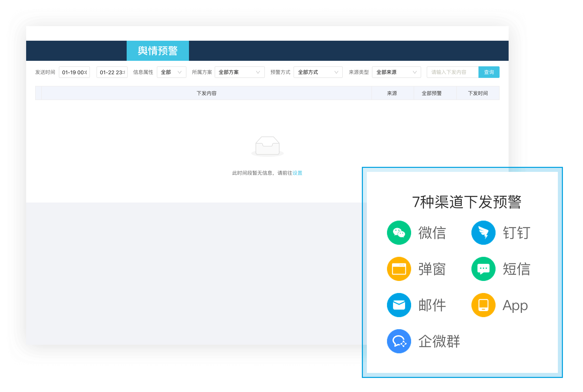
Task: Click the email (邮件) envelope icon
Action: pos(399,305)
